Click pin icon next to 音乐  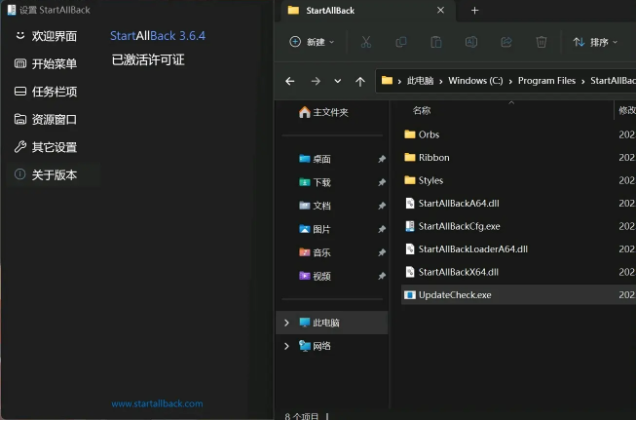pos(381,253)
